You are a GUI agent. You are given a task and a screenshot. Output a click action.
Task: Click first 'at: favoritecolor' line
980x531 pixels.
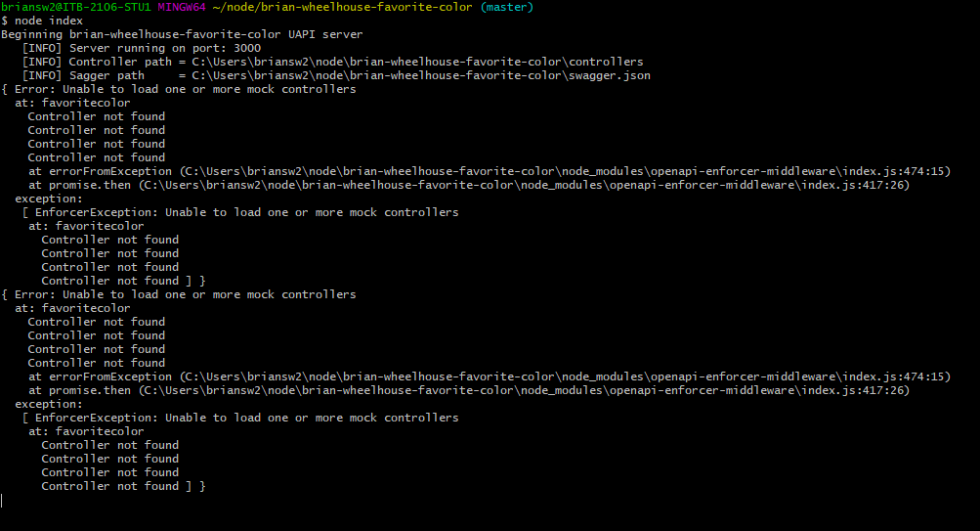pos(72,104)
